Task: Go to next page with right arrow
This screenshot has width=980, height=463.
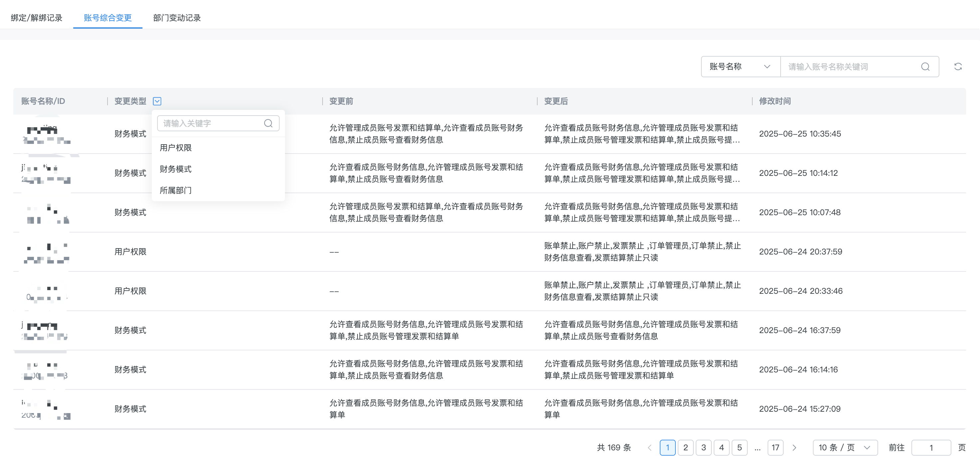Action: tap(794, 447)
